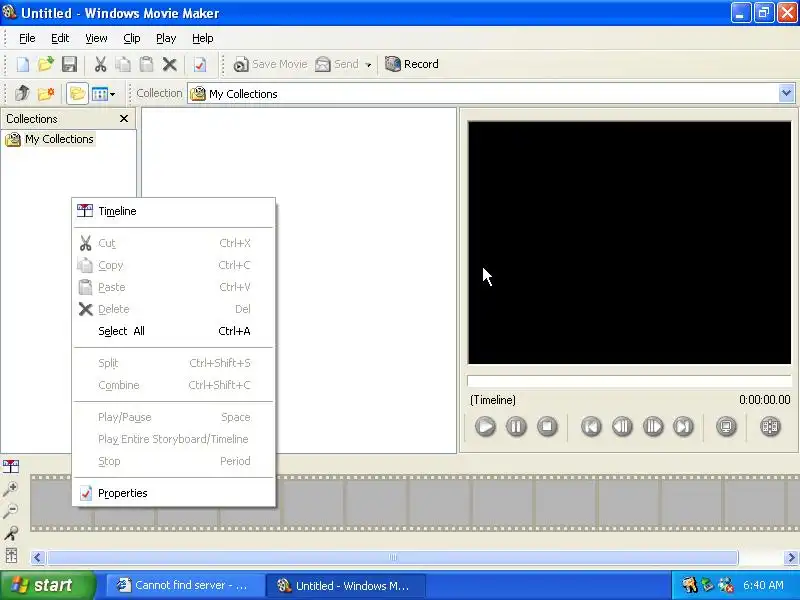
Task: Click the Send toolbar button
Action: click(x=337, y=64)
